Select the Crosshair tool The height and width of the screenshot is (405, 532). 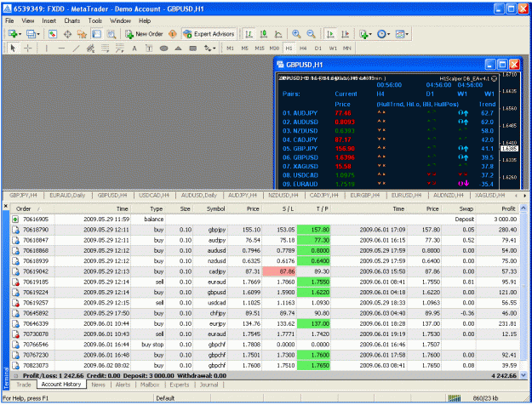pyautogui.click(x=28, y=48)
